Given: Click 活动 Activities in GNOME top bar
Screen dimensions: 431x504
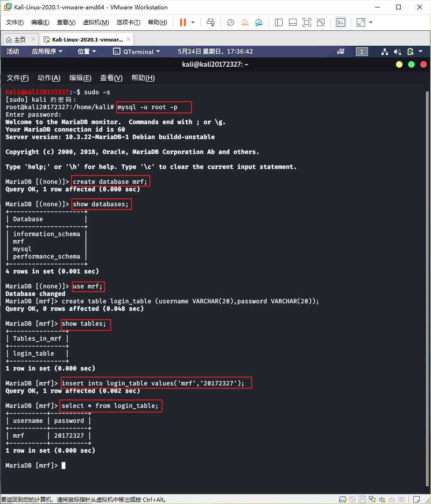Looking at the screenshot, I should coord(13,51).
